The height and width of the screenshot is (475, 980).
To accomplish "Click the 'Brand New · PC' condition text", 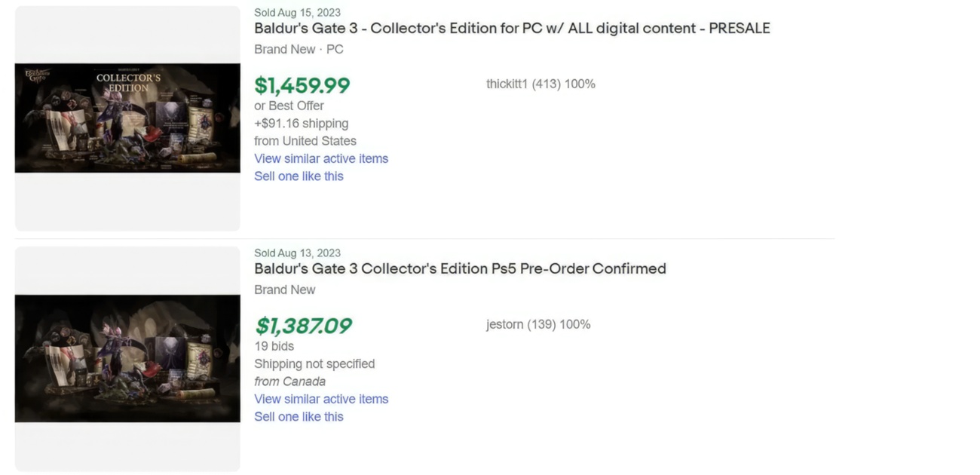I will tap(299, 49).
